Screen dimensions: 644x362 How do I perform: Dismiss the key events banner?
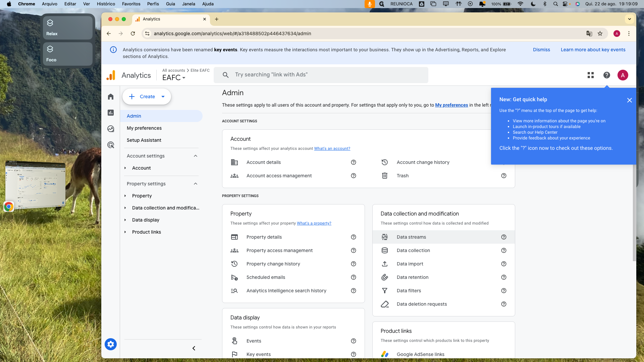[541, 50]
